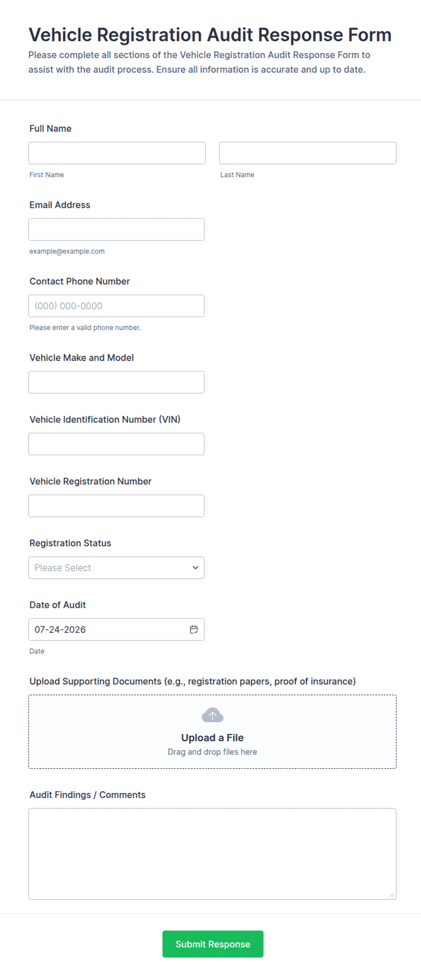The height and width of the screenshot is (980, 421).
Task: Click the Registration Status label
Action: (70, 543)
